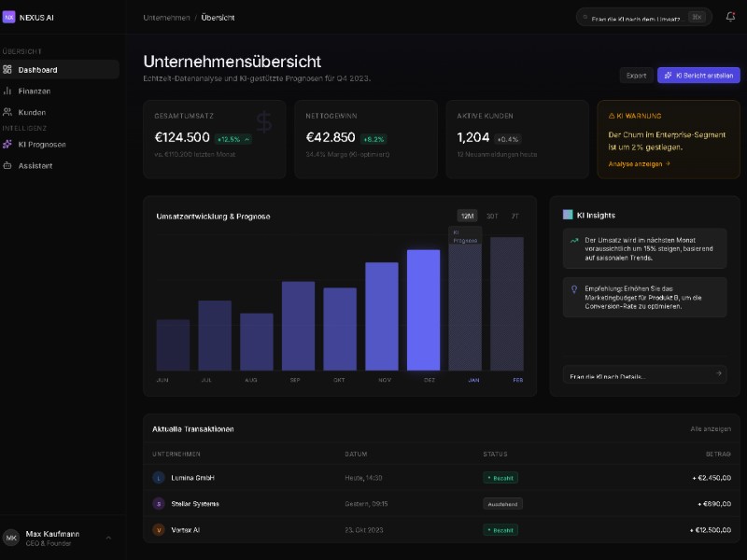Switch chart range to 30T

click(x=492, y=216)
